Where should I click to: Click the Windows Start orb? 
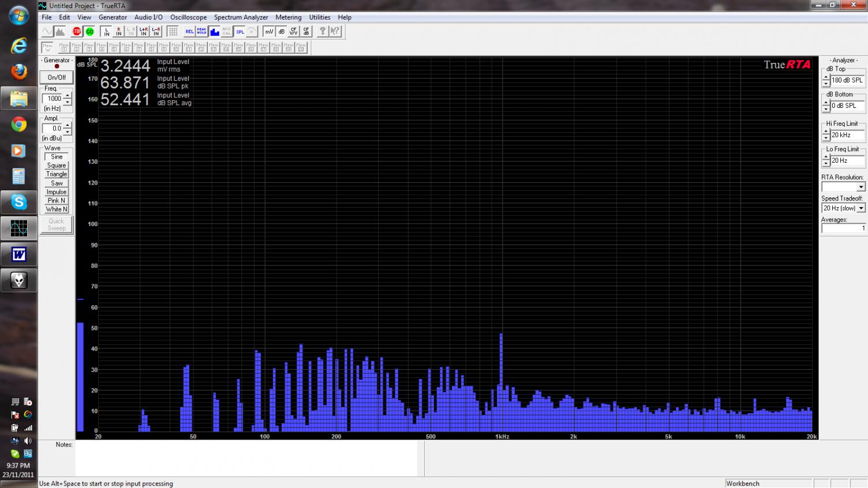(x=18, y=14)
